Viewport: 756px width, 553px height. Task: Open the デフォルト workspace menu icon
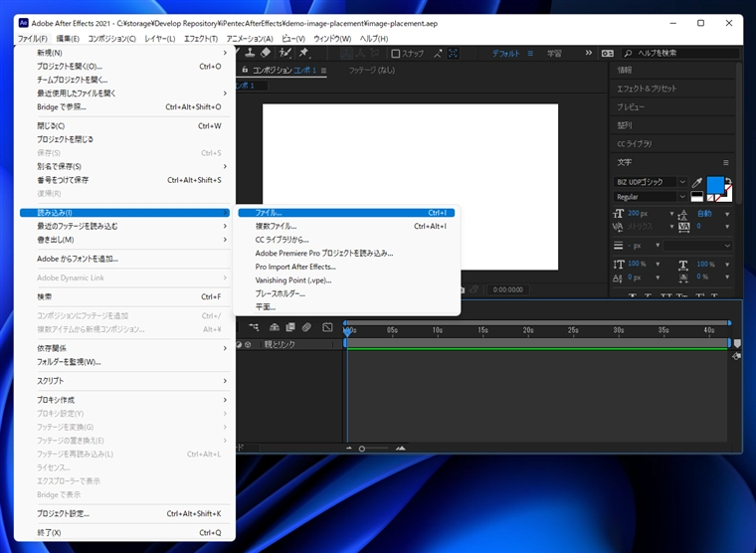pyautogui.click(x=530, y=53)
